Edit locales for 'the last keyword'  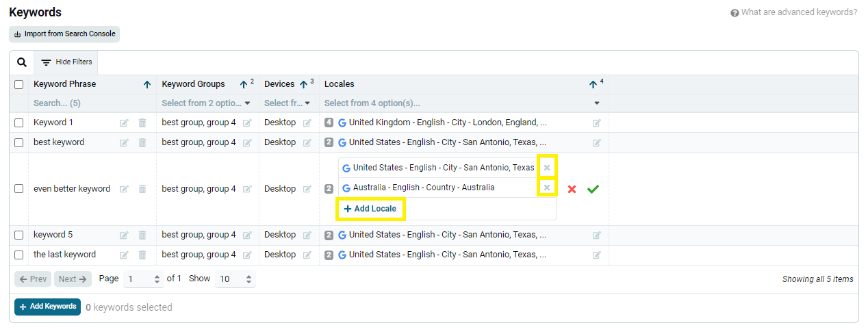coord(597,255)
